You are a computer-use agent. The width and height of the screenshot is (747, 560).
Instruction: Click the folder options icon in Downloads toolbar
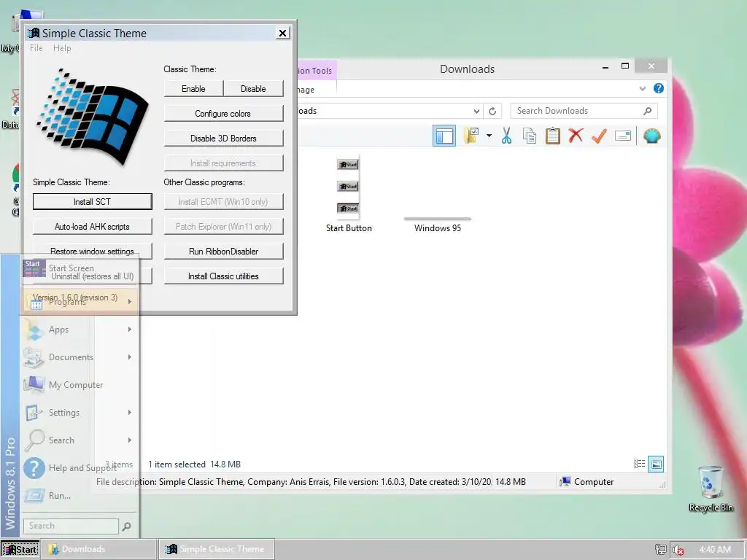tap(472, 136)
